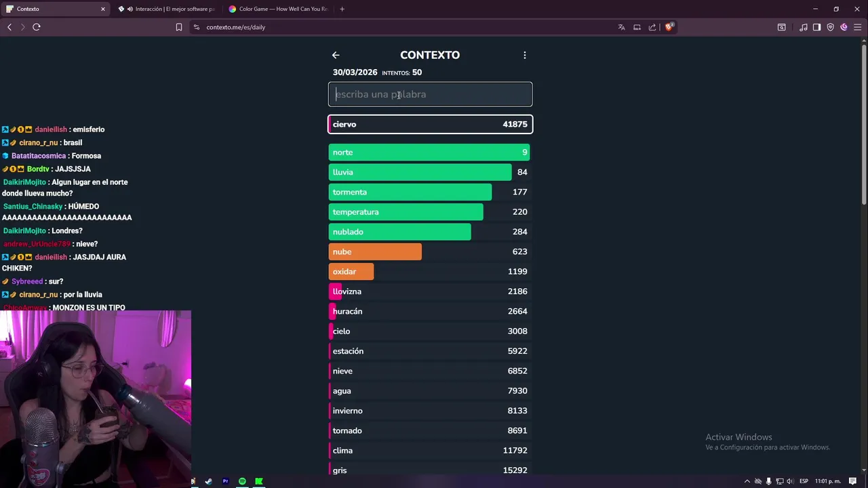Focus the 'escriba una palabra' input box
The image size is (868, 488).
point(430,94)
